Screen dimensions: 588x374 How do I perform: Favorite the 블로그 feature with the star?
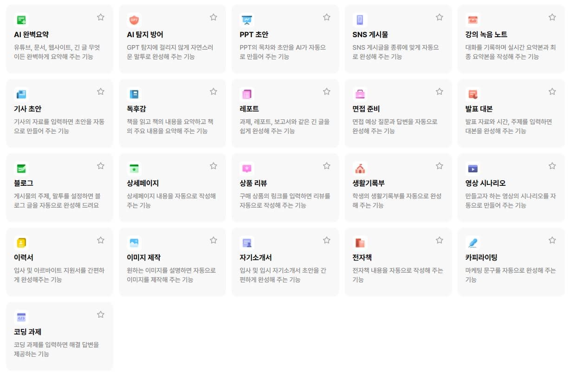101,165
